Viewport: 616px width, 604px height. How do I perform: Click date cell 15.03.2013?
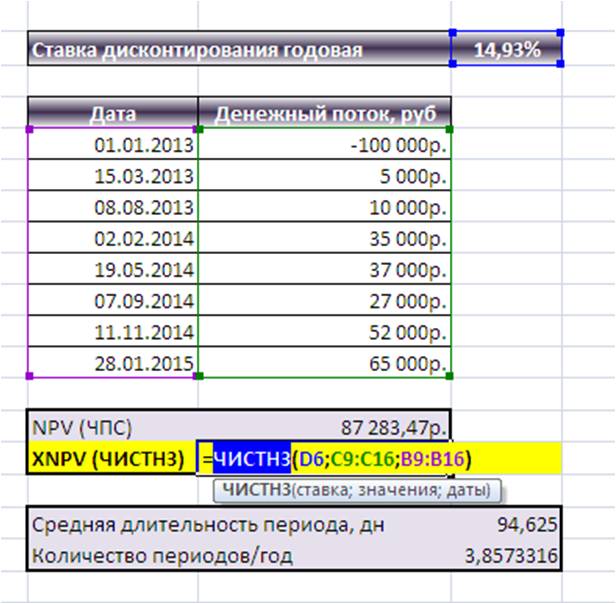(113, 175)
